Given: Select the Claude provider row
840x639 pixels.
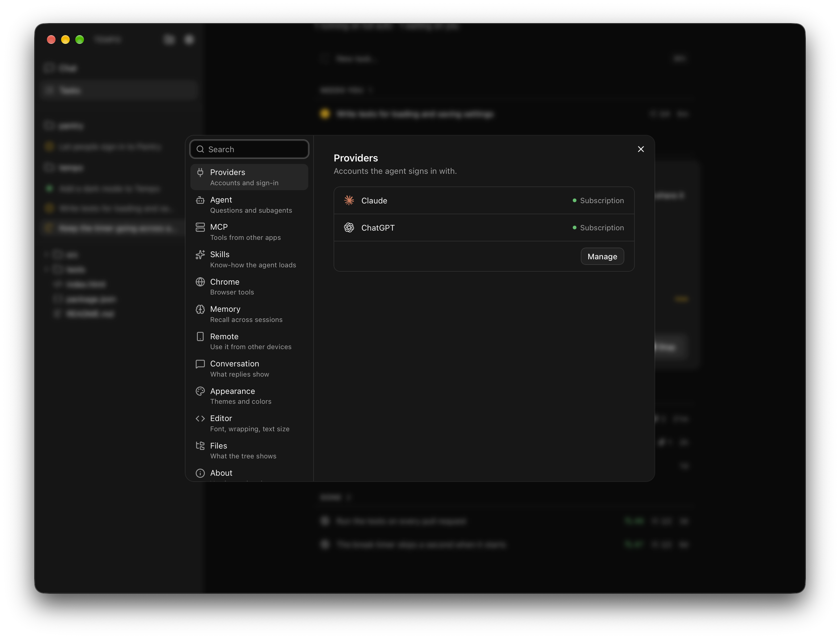Looking at the screenshot, I should (484, 200).
